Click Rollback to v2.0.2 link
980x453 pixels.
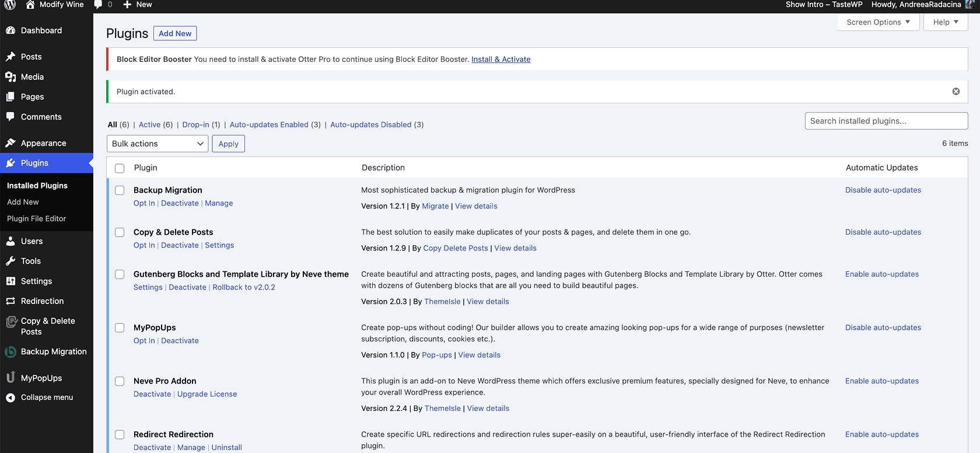click(244, 287)
